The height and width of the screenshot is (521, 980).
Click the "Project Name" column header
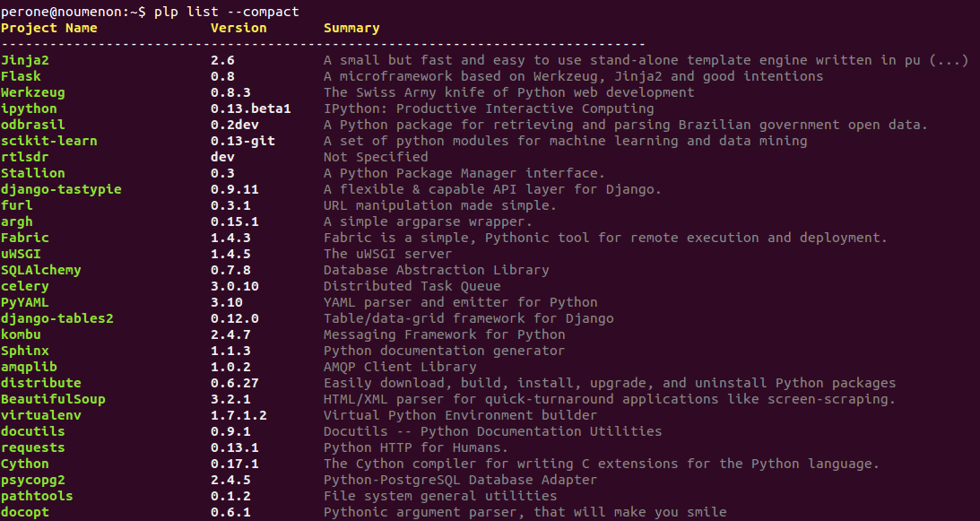pos(48,28)
